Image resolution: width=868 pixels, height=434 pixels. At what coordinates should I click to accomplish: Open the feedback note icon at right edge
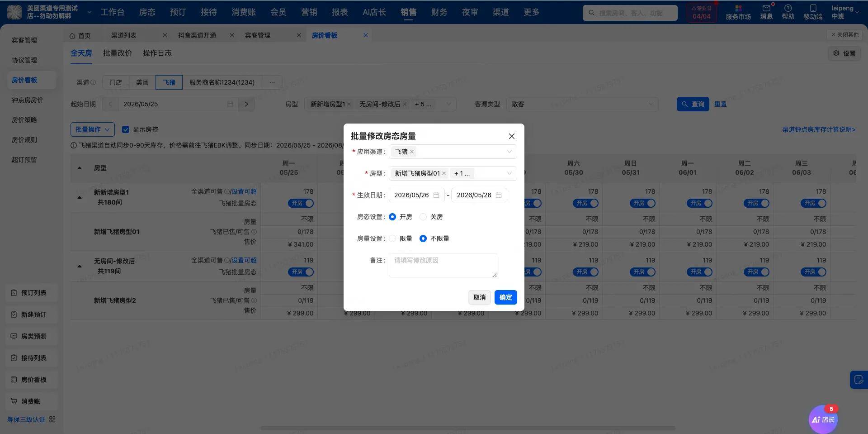click(859, 380)
